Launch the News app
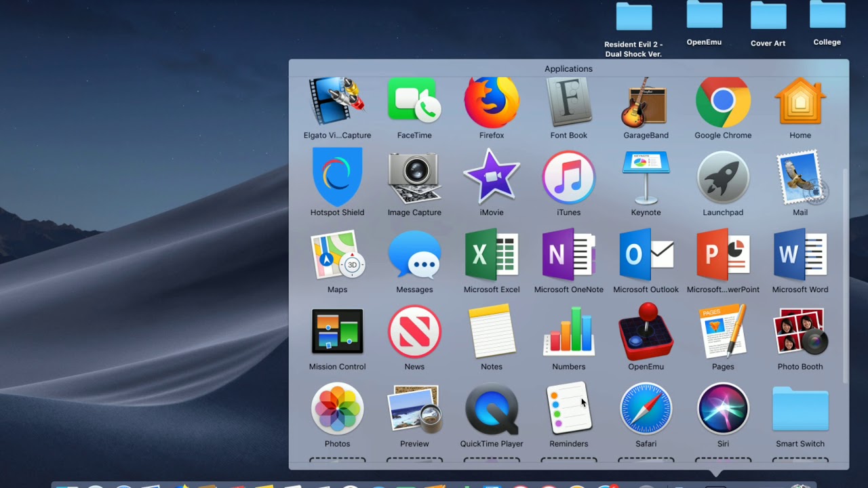The width and height of the screenshot is (868, 488). [x=414, y=331]
